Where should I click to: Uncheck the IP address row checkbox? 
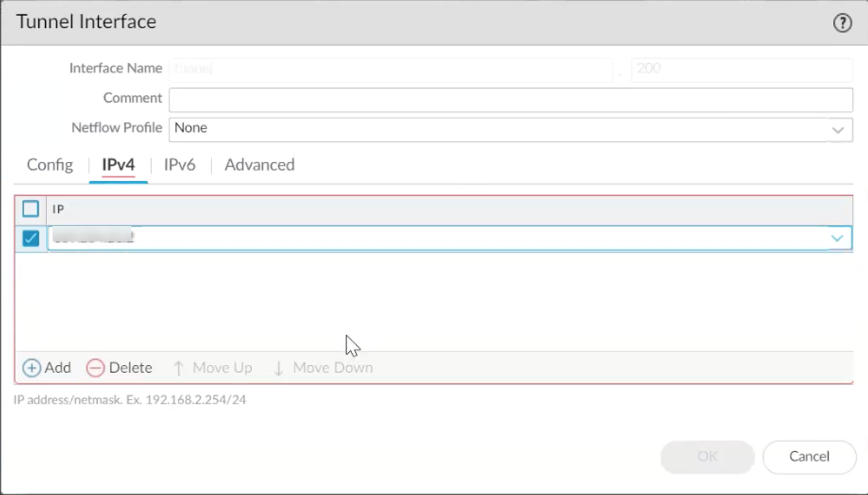point(30,238)
